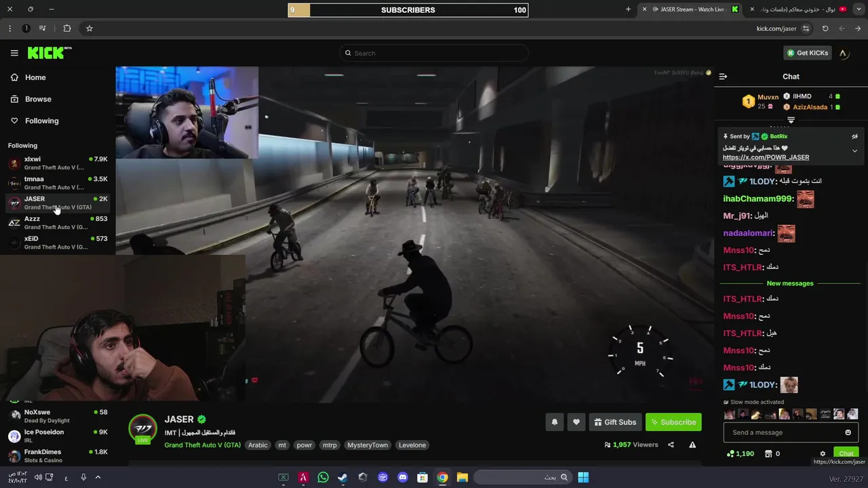Report the stream warning icon
The height and width of the screenshot is (488, 868).
click(x=692, y=445)
